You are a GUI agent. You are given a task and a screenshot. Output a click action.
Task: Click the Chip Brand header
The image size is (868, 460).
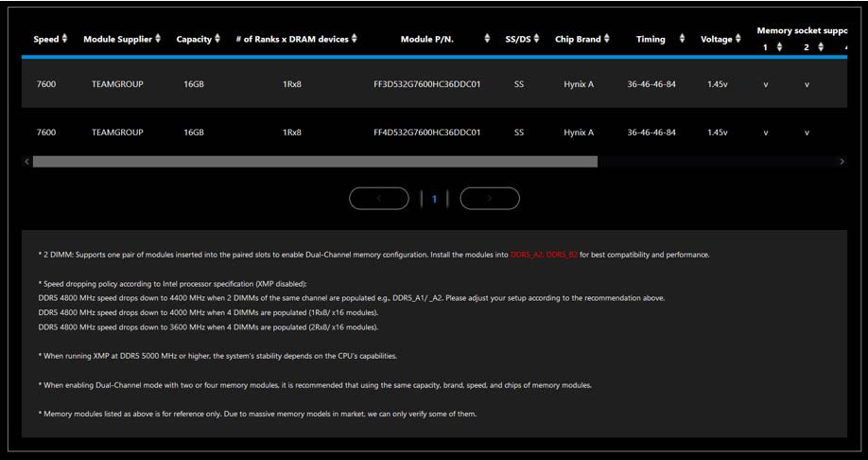(x=578, y=40)
